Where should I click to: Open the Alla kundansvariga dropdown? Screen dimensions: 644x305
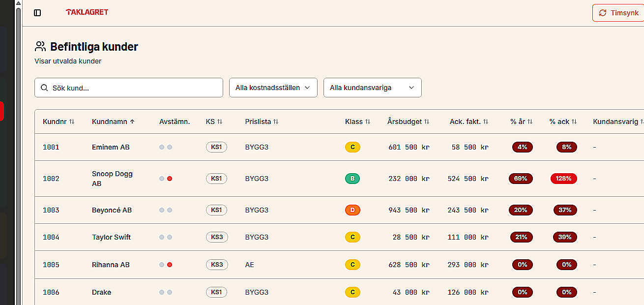click(x=372, y=88)
